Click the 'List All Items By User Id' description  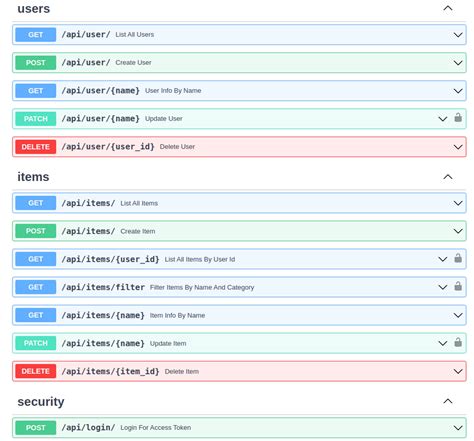(x=200, y=259)
